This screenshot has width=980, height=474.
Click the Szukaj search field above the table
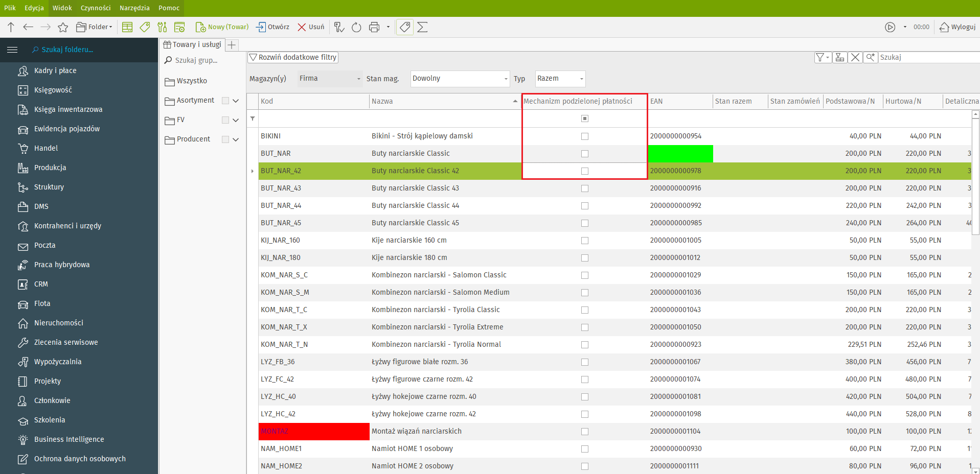coord(929,57)
